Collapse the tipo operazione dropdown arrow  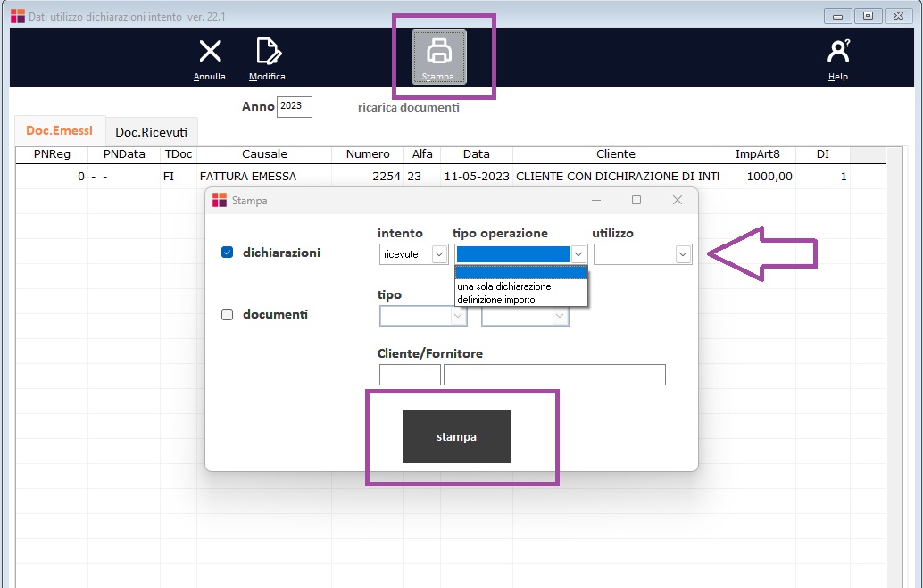578,254
